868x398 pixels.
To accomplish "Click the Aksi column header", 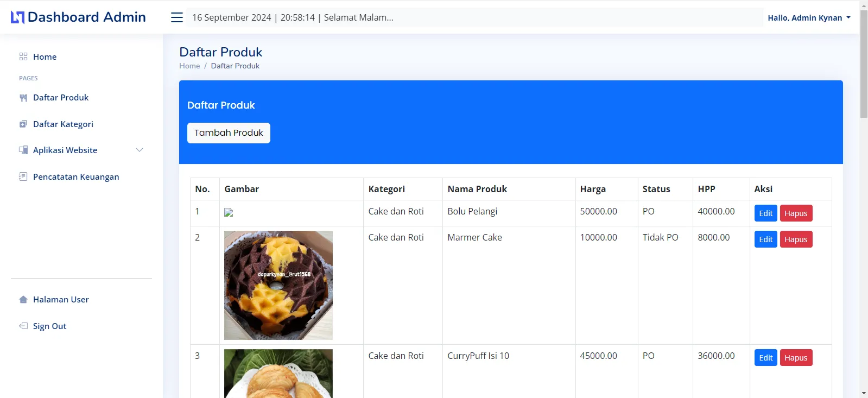I will click(763, 189).
